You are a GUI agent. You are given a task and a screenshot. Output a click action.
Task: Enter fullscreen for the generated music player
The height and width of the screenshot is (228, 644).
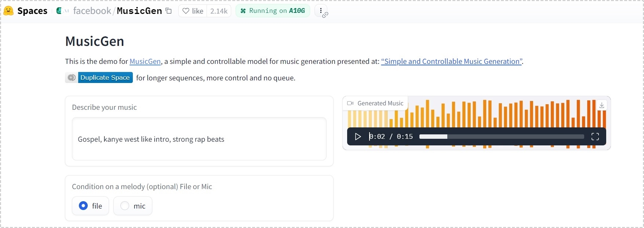tap(595, 137)
